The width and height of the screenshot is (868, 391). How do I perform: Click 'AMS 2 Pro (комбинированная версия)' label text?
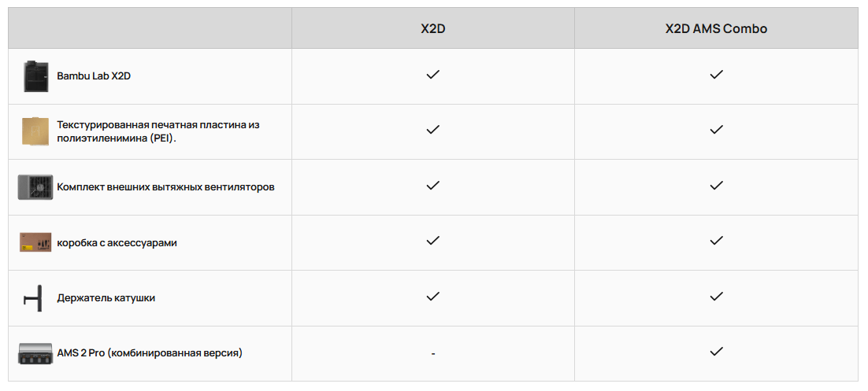coord(150,353)
